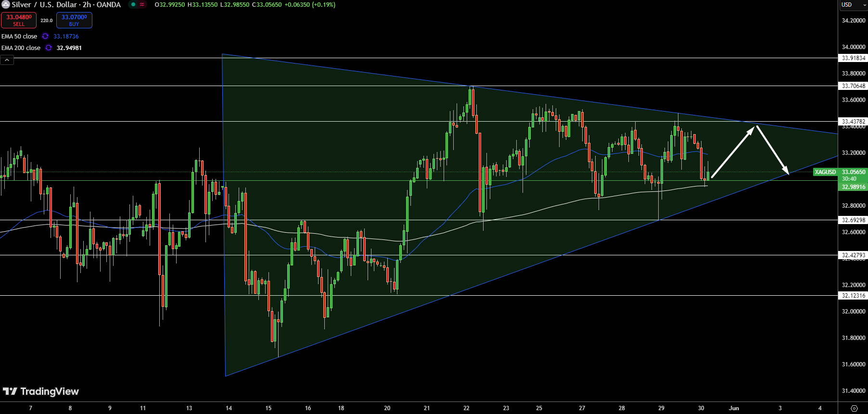Click the spread value 220.0
This screenshot has width=868, height=414.
[47, 21]
